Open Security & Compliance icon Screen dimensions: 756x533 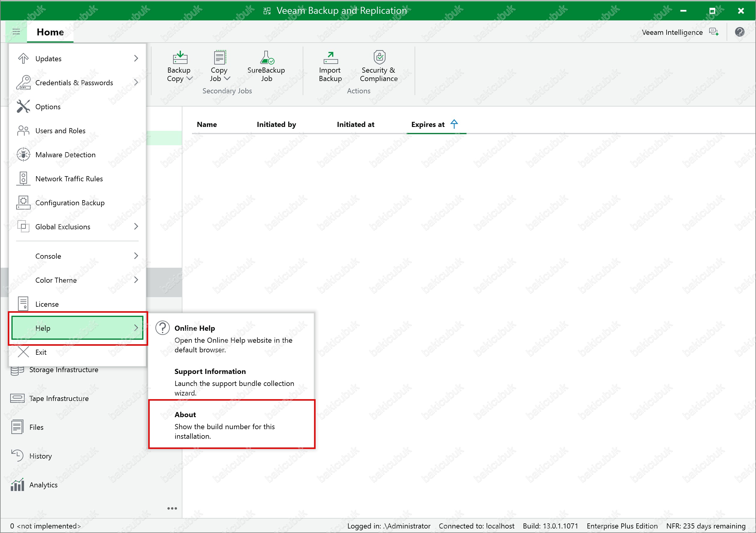[379, 57]
